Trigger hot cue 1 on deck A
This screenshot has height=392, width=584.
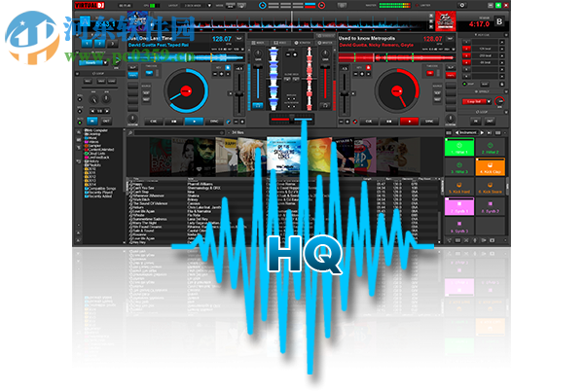87,44
